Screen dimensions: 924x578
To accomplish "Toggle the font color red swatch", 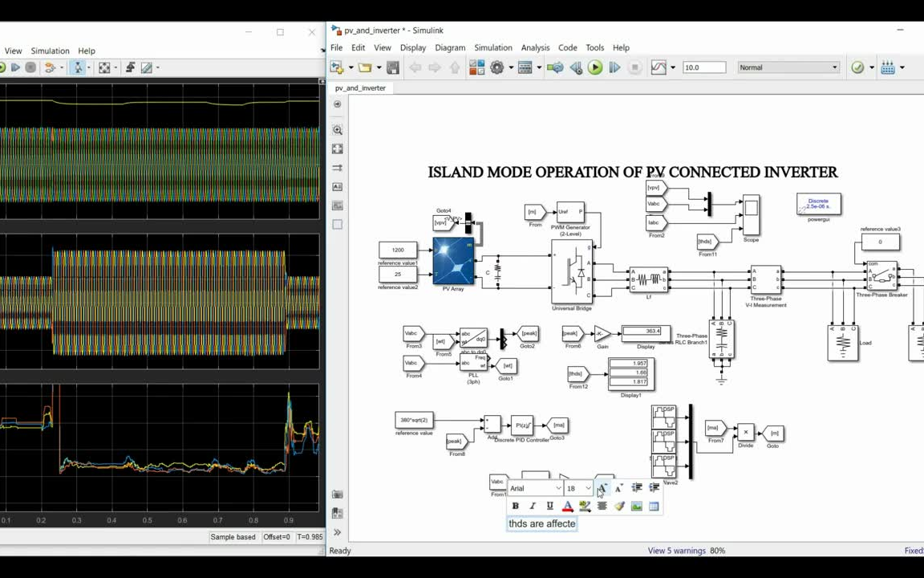I will click(x=567, y=506).
